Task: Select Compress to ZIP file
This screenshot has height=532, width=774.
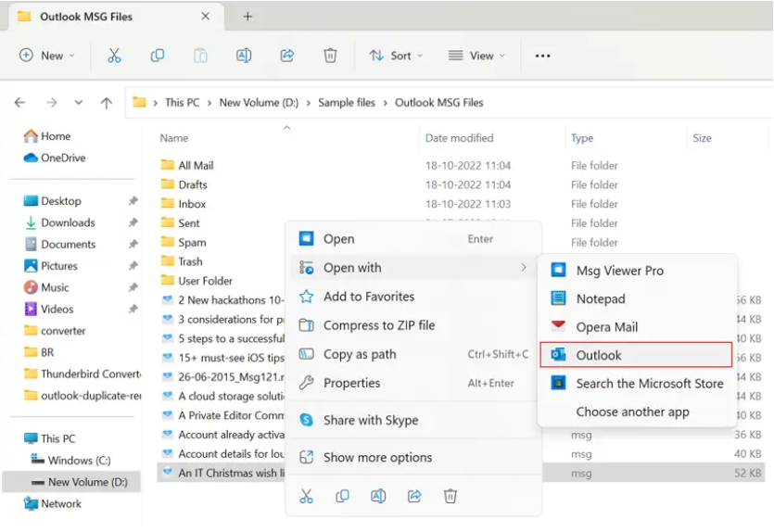Action: 413,325
